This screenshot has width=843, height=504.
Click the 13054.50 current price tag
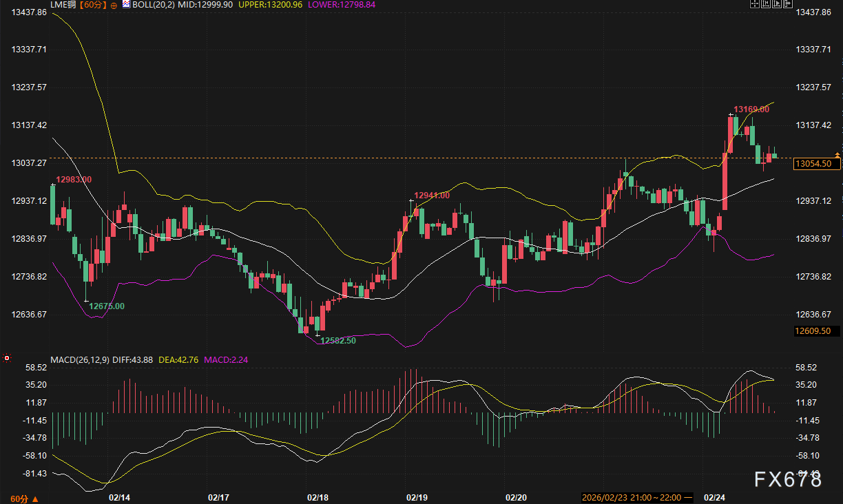pos(817,164)
